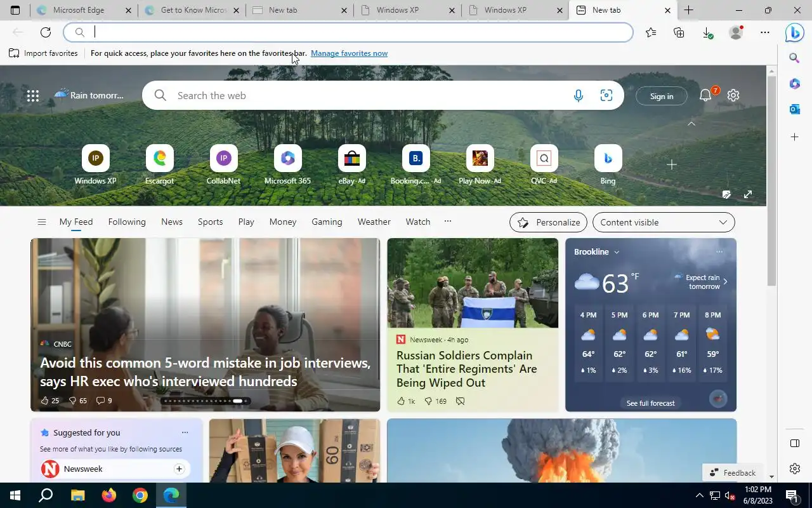Open the Favorites star icon in toolbar

point(651,32)
